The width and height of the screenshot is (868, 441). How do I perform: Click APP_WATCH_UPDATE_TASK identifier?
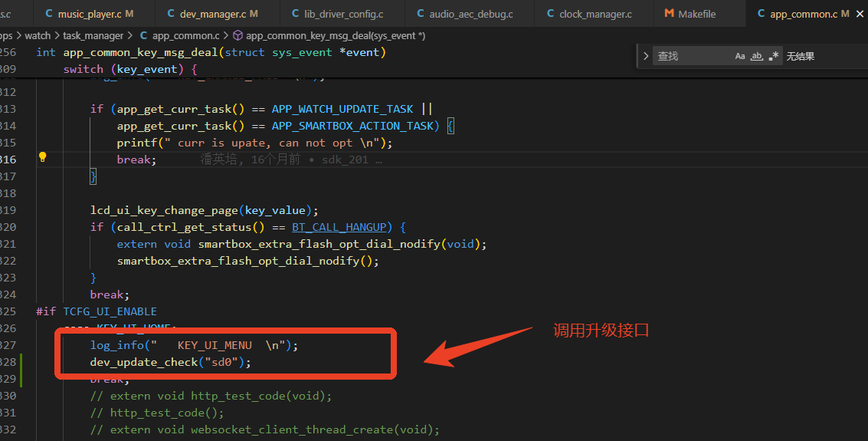point(342,109)
